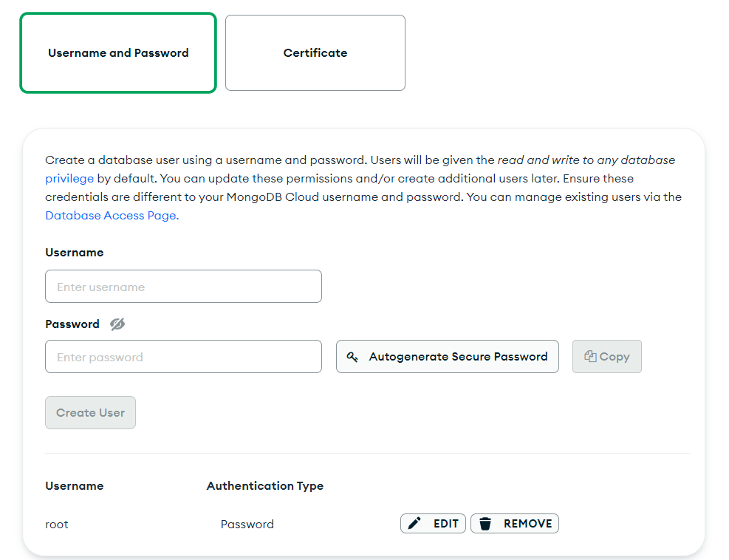729x560 pixels.
Task: Click the Create User button
Action: pyautogui.click(x=90, y=412)
